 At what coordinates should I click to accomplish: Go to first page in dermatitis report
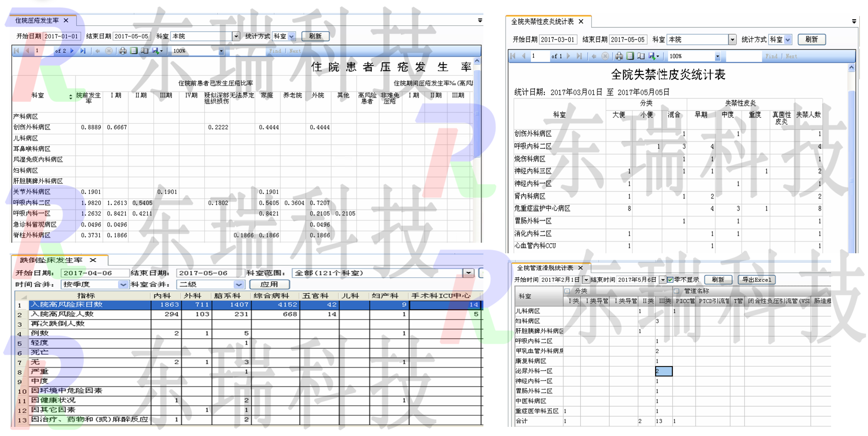coord(513,56)
